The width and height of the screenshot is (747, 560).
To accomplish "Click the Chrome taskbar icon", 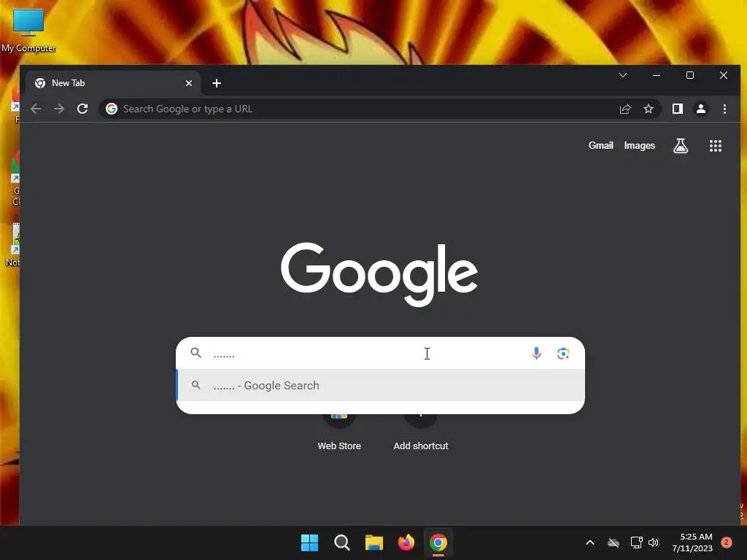I will 438,542.
